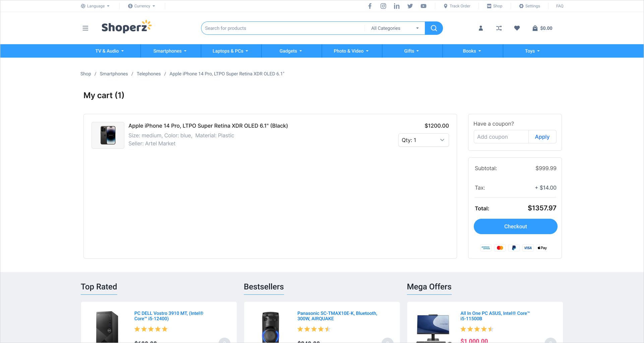The width and height of the screenshot is (644, 343).
Task: Open the DELL Vostro tower product image
Action: [107, 327]
